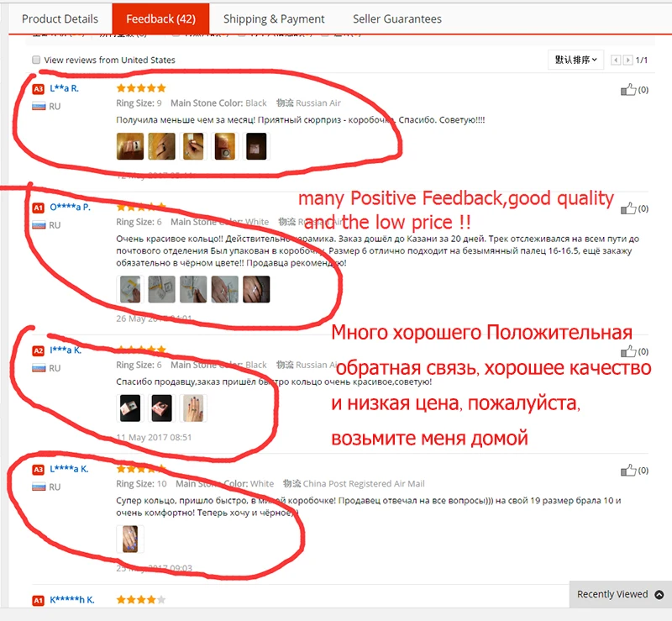Viewport: 672px width, 621px height.
Task: Click next page arrow near 1/1
Action: (x=627, y=60)
